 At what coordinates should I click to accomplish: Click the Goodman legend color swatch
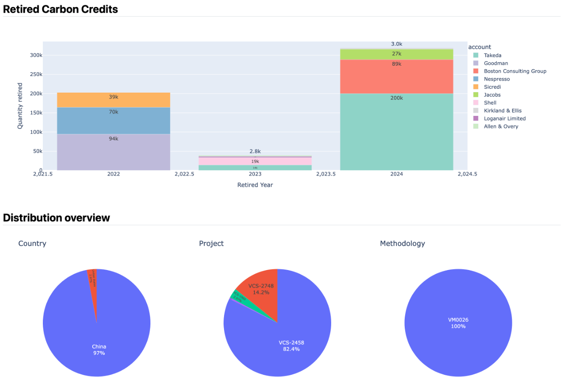pos(476,63)
